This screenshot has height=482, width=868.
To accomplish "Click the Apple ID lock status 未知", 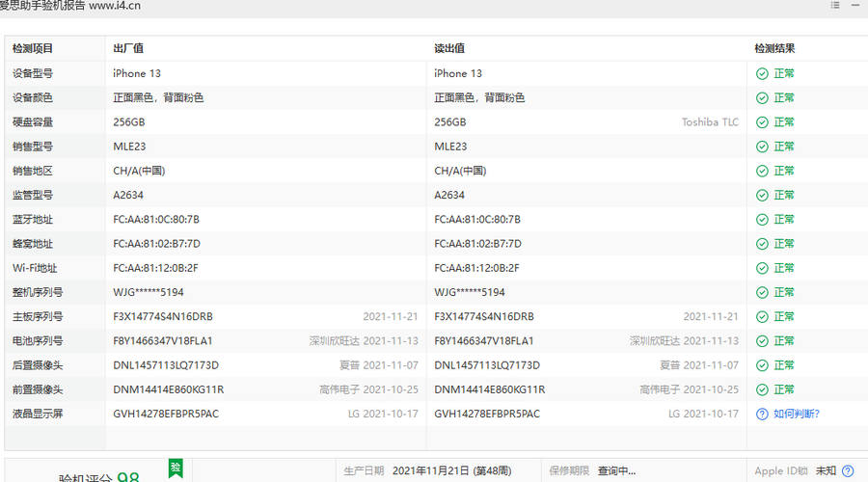I will tap(826, 471).
